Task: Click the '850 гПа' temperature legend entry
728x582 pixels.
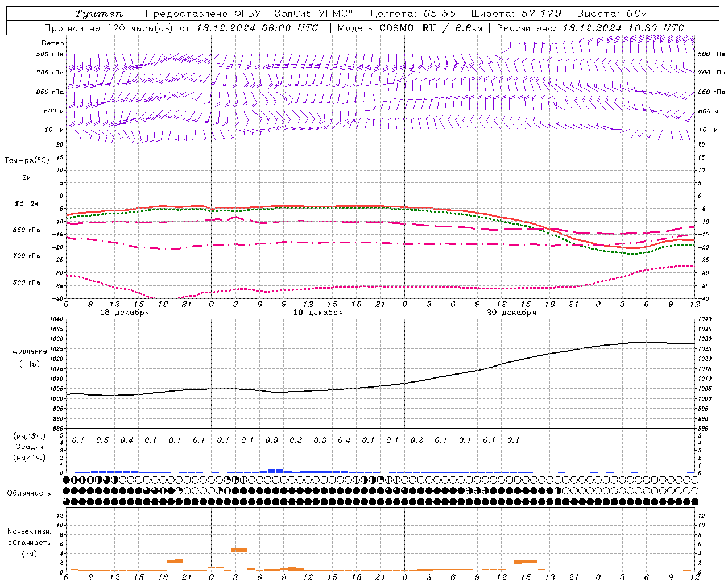Action: point(27,230)
